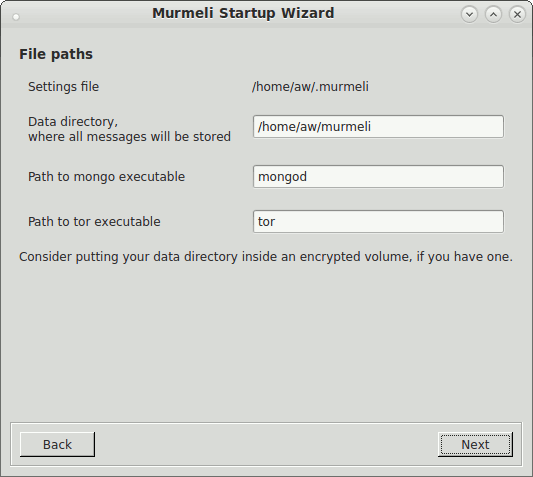Close the Murmeli Startup Wizard window

click(517, 14)
